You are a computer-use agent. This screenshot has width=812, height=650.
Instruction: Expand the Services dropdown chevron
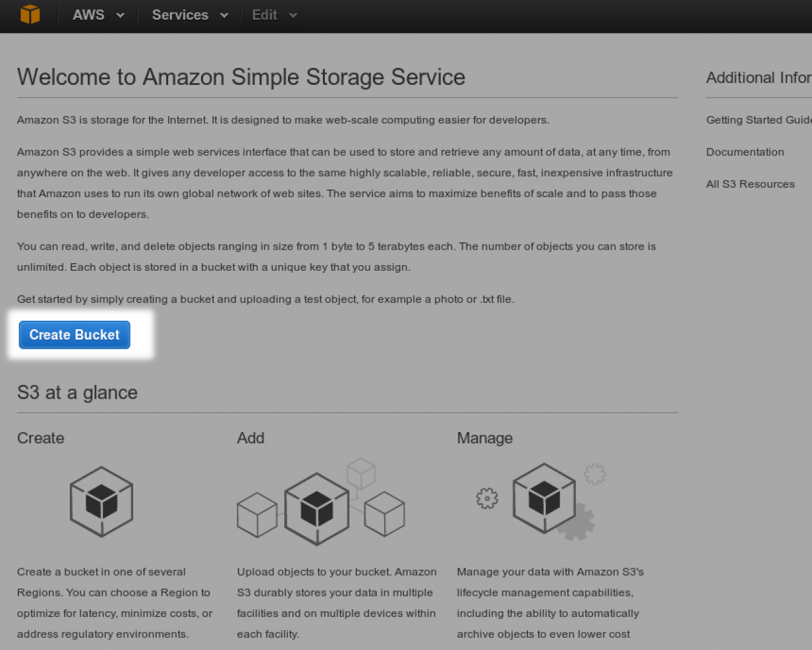click(x=224, y=15)
